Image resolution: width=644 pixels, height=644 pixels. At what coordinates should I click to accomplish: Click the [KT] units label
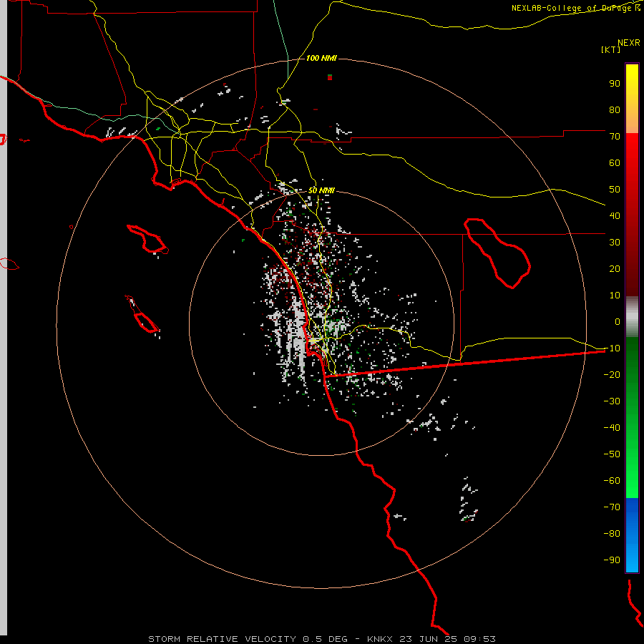(x=610, y=49)
